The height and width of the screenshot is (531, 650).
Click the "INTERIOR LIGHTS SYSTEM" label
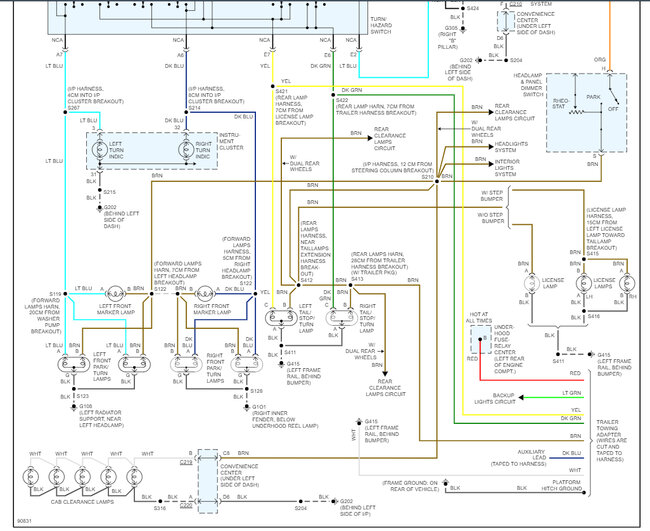point(507,168)
